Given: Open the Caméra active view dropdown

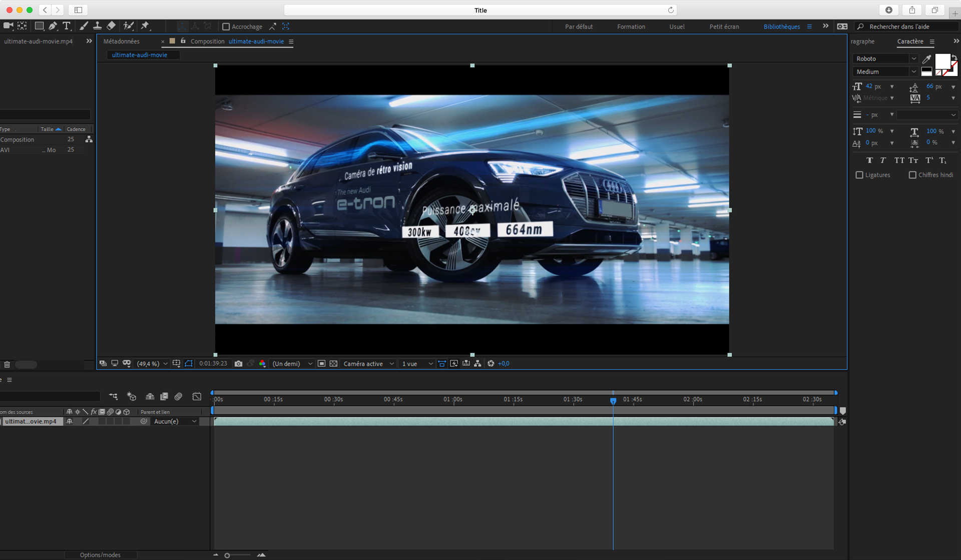Looking at the screenshot, I should point(369,364).
